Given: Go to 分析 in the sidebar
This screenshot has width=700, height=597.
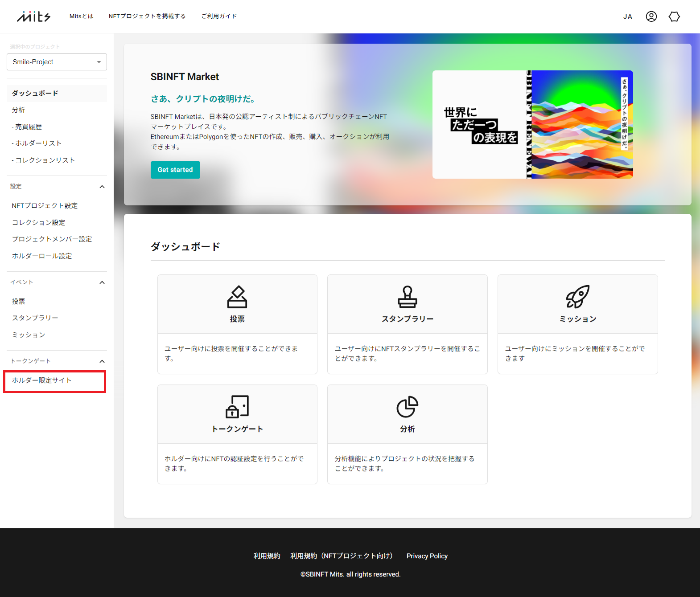Looking at the screenshot, I should (18, 110).
